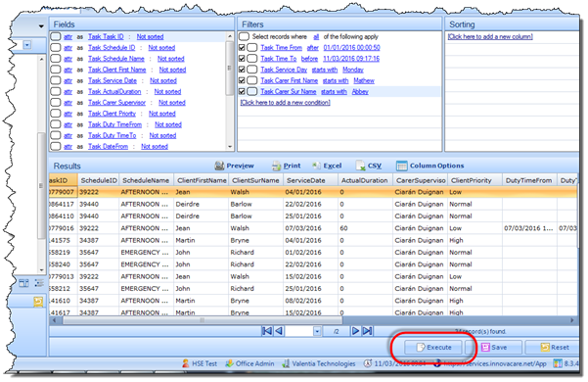
Task: Click the Office Admin status icon
Action: pyautogui.click(x=229, y=363)
